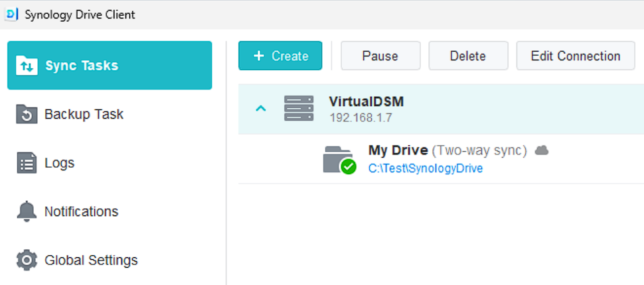Click the (Two-way sync) label
This screenshot has height=285, width=644.
479,151
